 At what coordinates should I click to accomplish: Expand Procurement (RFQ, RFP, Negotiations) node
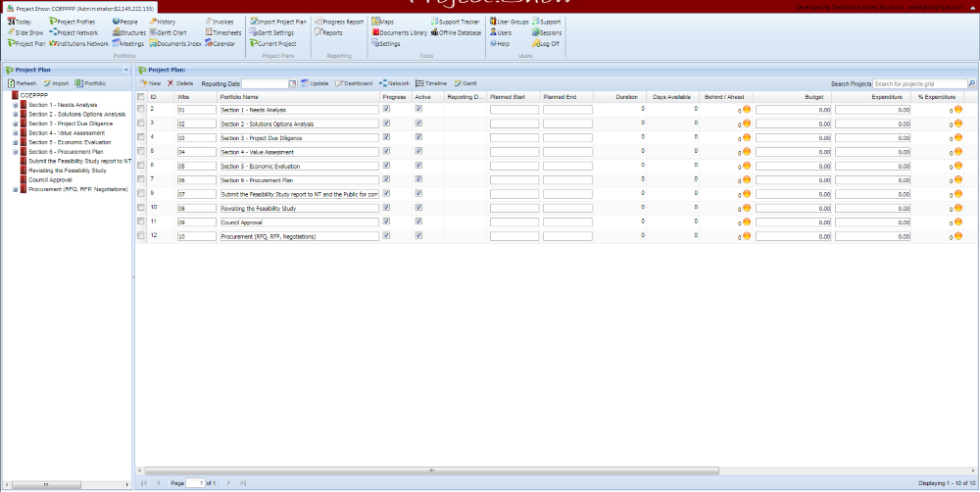(x=15, y=189)
